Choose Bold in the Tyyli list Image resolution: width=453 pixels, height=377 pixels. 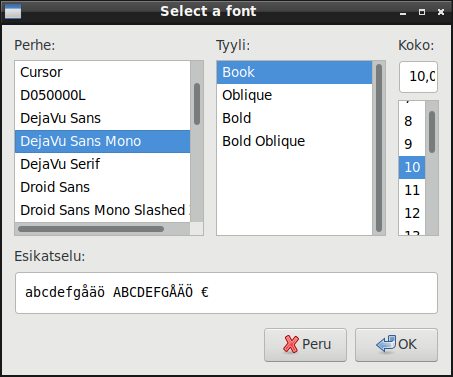pos(294,118)
